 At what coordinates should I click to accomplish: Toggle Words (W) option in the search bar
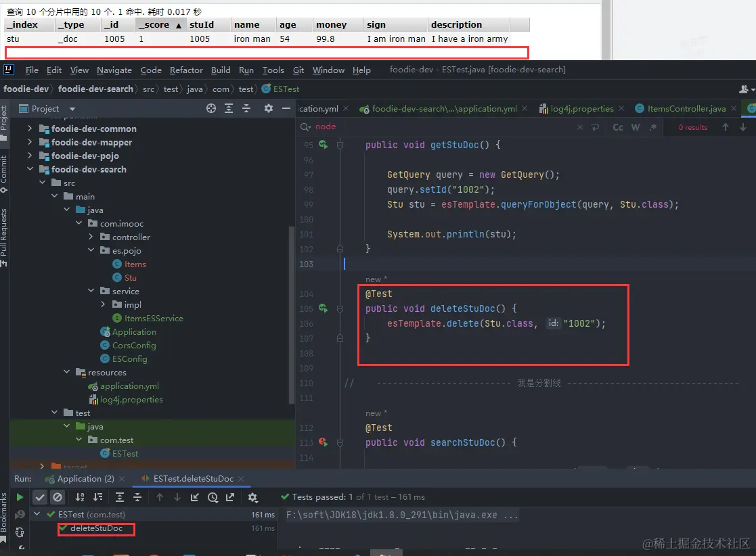[636, 127]
